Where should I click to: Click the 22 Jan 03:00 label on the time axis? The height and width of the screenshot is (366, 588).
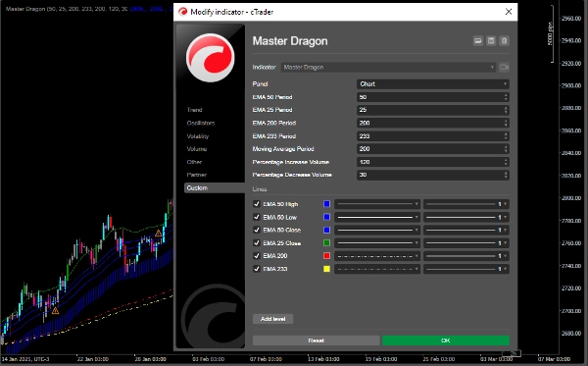[93, 359]
